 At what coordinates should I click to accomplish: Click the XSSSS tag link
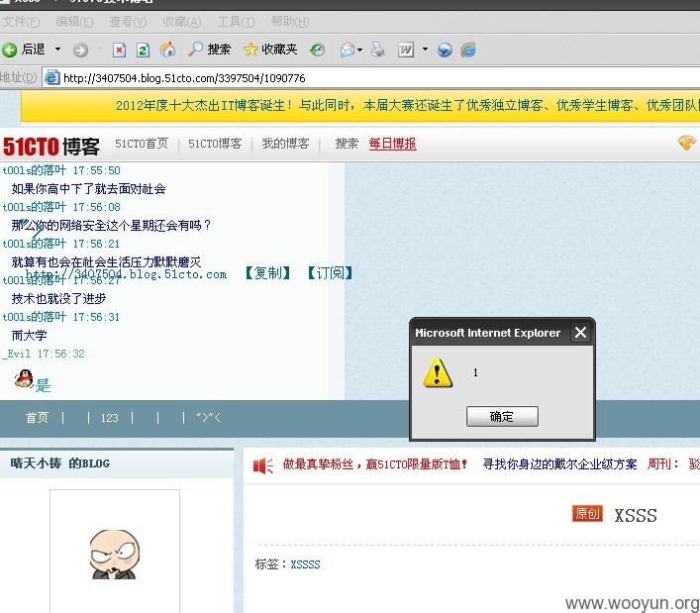click(305, 564)
